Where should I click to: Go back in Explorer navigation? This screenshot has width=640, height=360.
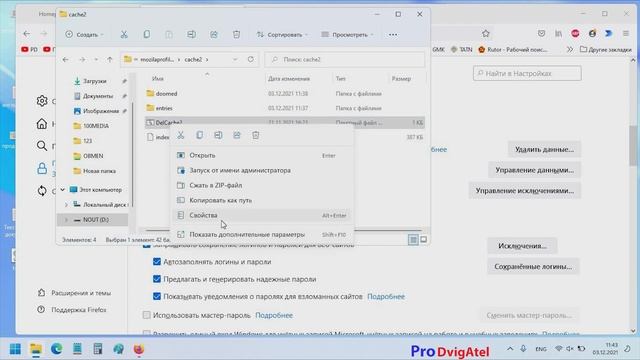tap(66, 60)
